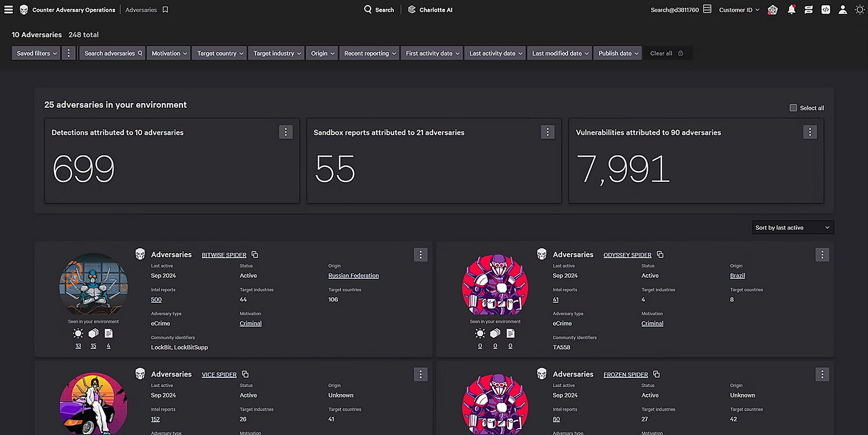The height and width of the screenshot is (435, 868).
Task: Click the 699 detections count
Action: click(x=83, y=168)
